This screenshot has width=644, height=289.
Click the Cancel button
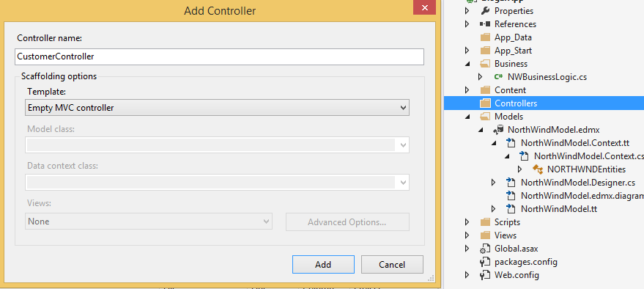pyautogui.click(x=392, y=264)
